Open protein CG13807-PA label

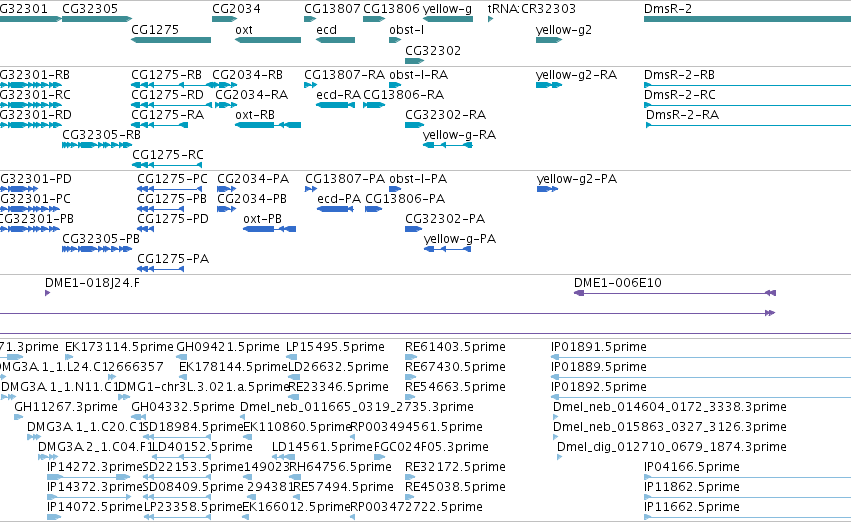coord(345,179)
